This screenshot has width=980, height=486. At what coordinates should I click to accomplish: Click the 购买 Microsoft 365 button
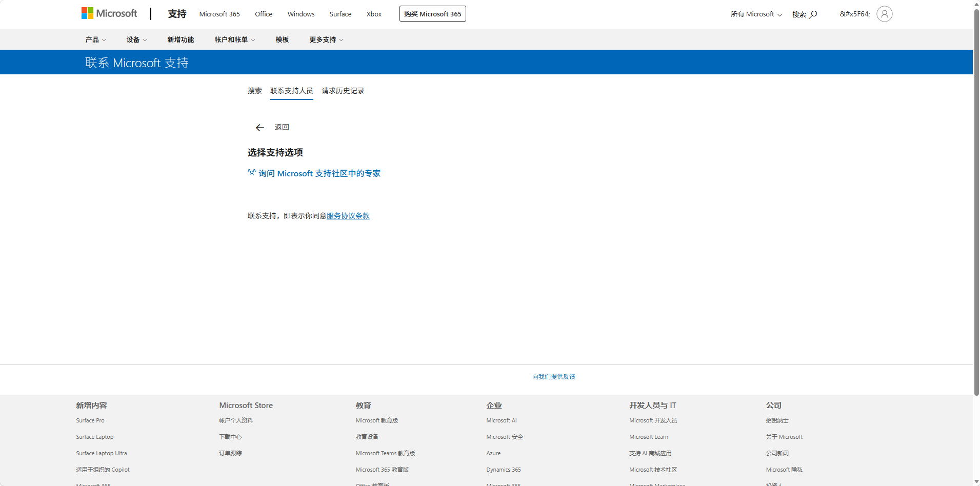click(x=433, y=14)
